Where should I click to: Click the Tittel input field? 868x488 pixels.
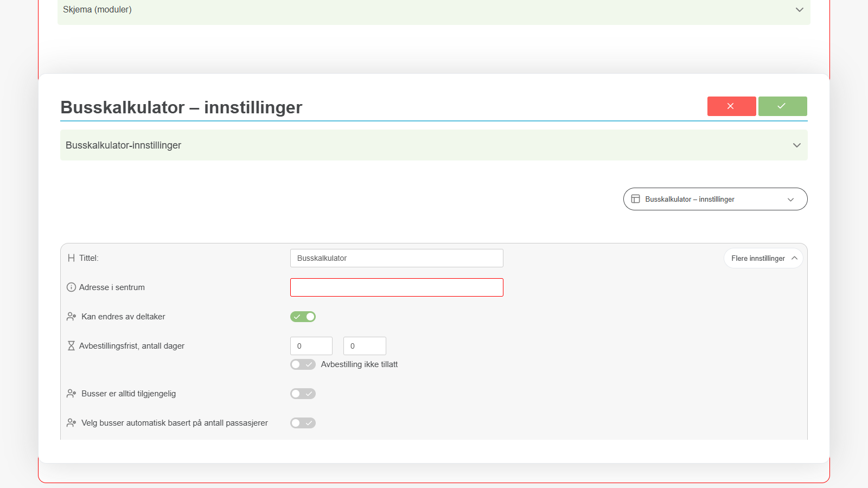pyautogui.click(x=397, y=258)
